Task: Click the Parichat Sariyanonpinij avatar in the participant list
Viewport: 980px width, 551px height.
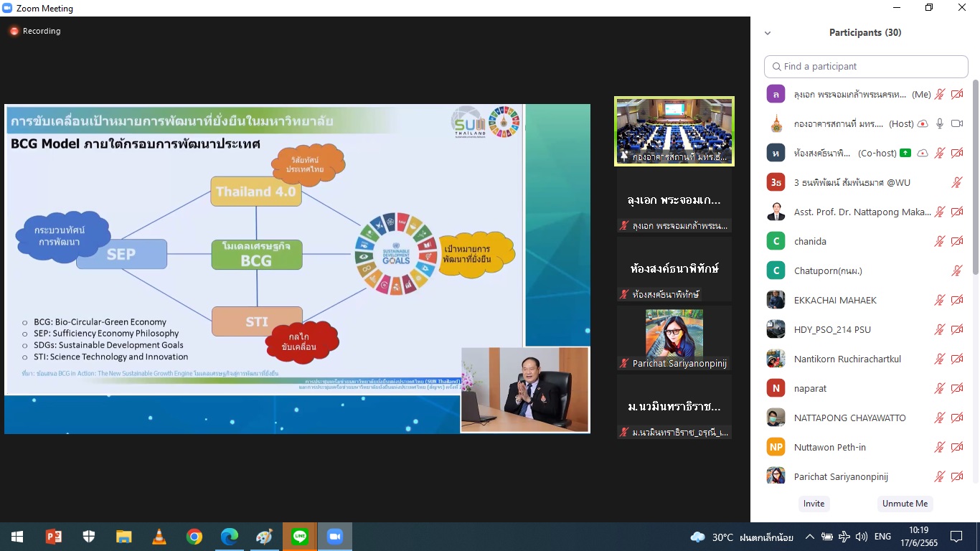Action: pos(776,476)
